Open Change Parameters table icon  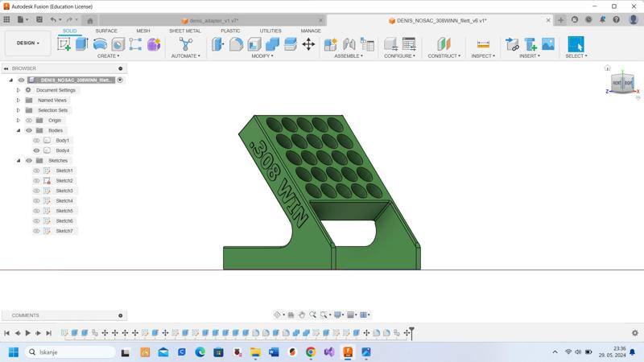coord(409,44)
